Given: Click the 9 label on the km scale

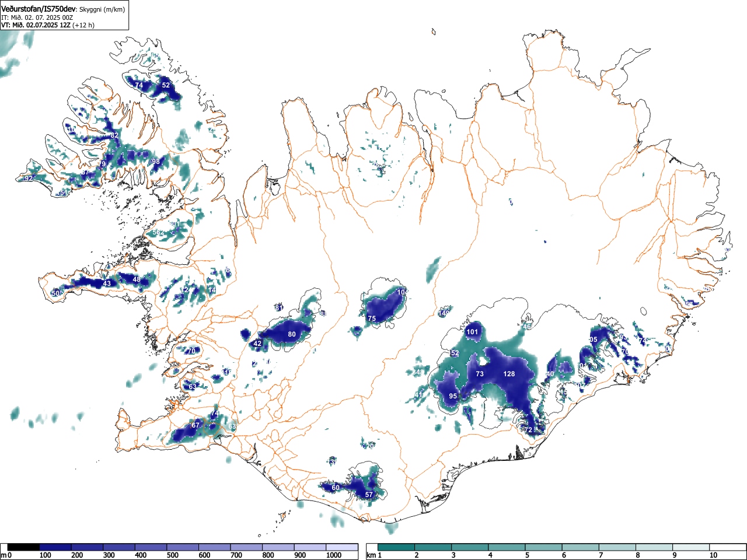Looking at the screenshot, I should [x=674, y=555].
